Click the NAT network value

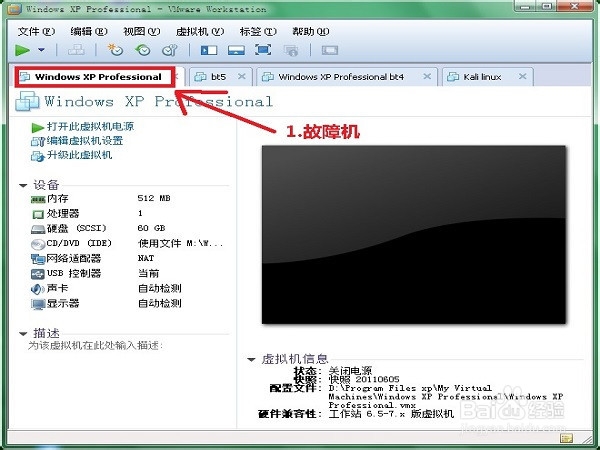(146, 258)
